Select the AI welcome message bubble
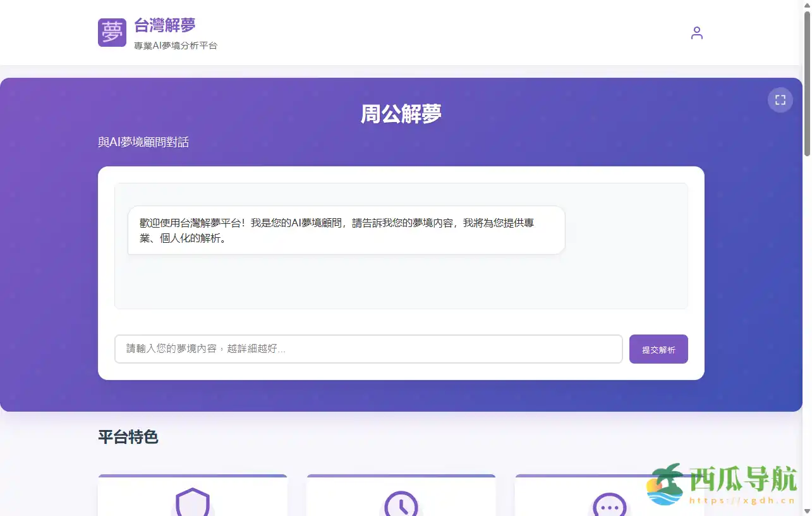The width and height of the screenshot is (812, 516). 346,230
